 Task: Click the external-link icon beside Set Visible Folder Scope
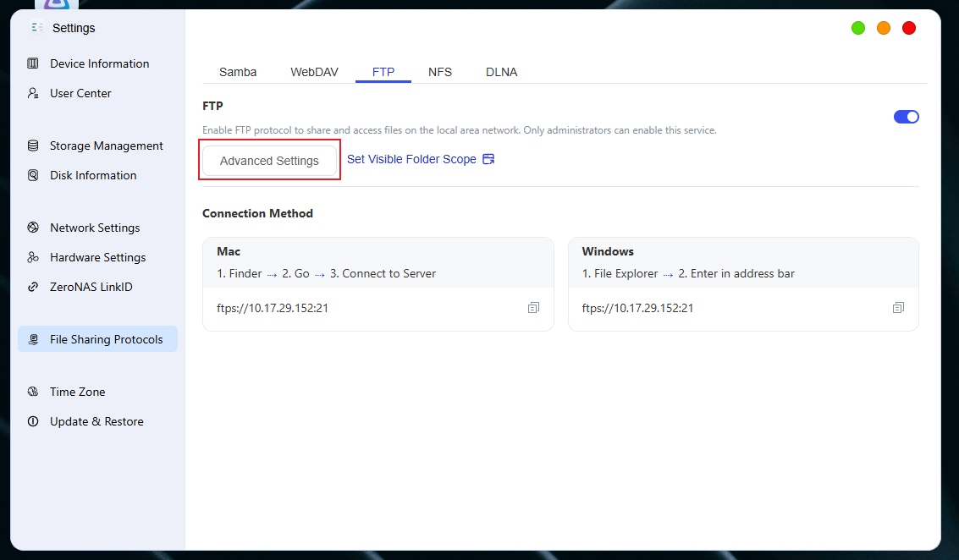[x=488, y=159]
